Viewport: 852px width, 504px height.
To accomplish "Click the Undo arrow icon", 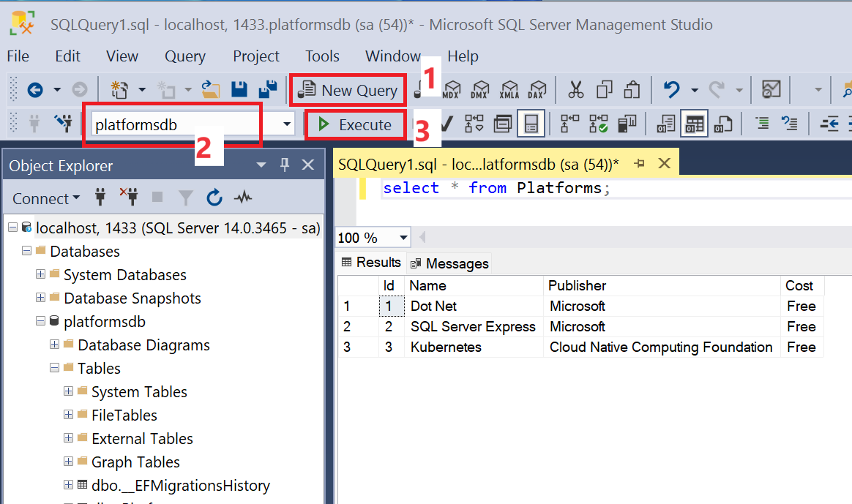I will click(x=671, y=90).
